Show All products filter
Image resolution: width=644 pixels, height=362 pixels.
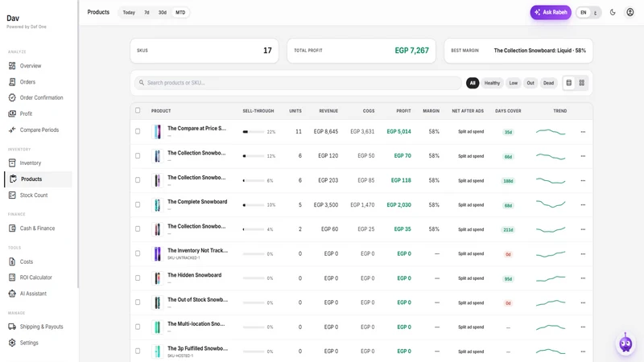pos(473,83)
